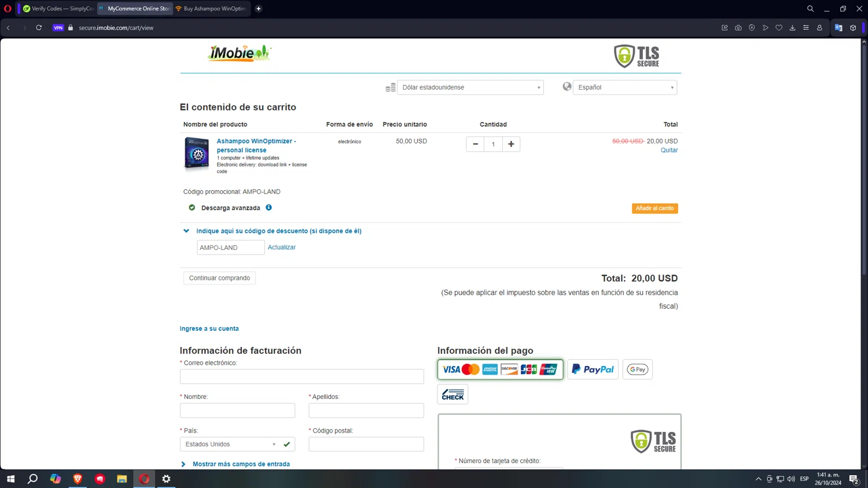868x488 pixels.
Task: Select credit card payment method
Action: click(x=500, y=369)
